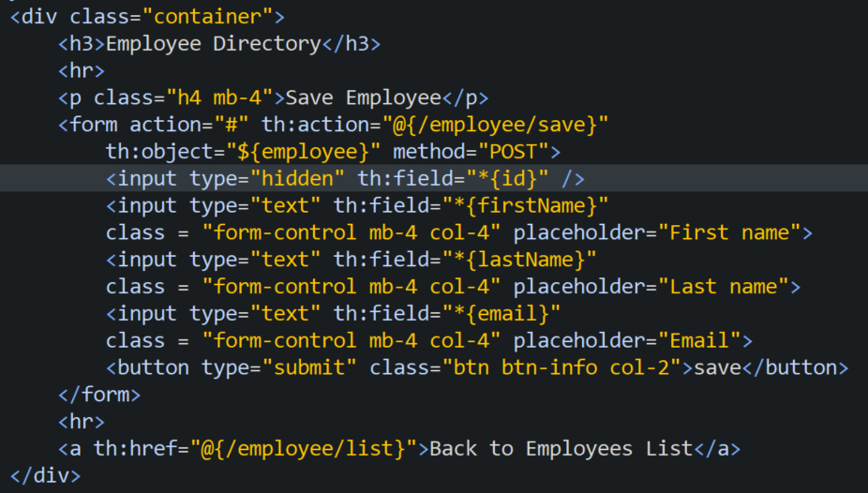Click the "btn btn-info col-2" class string
The height and width of the screenshot is (493, 868).
[x=561, y=368]
